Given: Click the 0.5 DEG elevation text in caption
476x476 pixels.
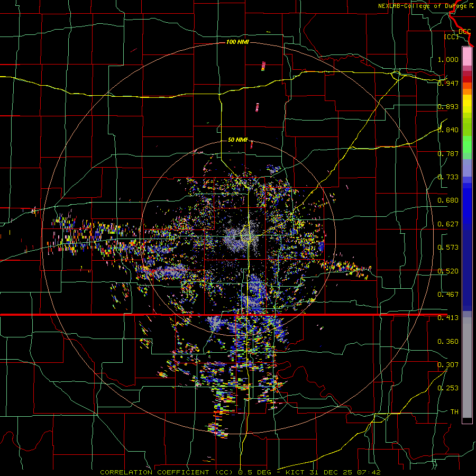Looking at the screenshot, I should 255,472.
